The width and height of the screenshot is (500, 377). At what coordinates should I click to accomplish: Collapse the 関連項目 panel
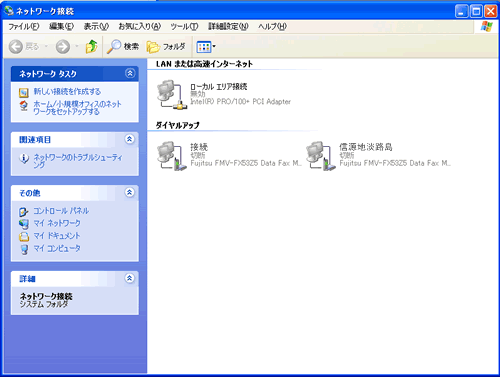(x=130, y=139)
